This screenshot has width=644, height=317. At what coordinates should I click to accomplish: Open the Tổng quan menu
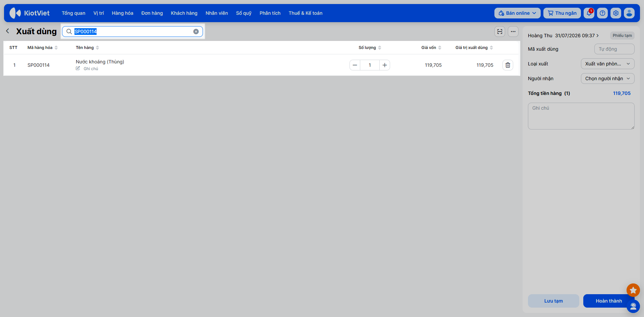pos(73,13)
